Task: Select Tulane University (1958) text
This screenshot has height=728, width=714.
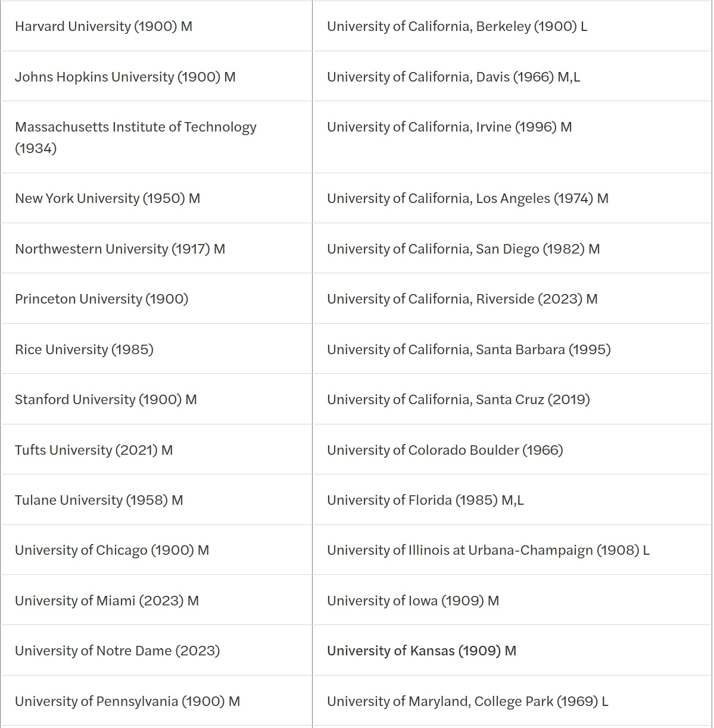Action: coord(99,500)
